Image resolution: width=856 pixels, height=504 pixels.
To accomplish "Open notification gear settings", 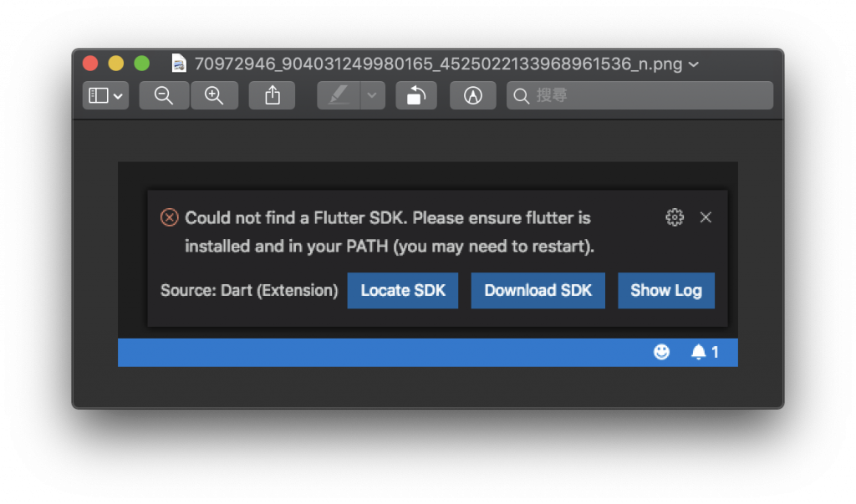I will 675,217.
